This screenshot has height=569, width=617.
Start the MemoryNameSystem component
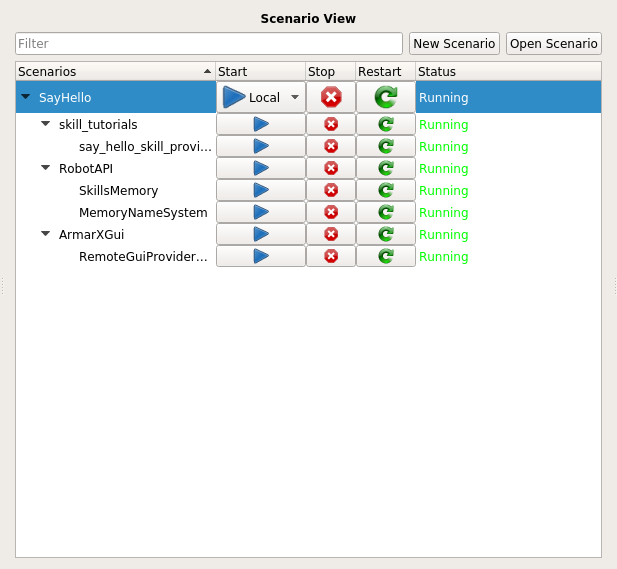[x=261, y=212]
